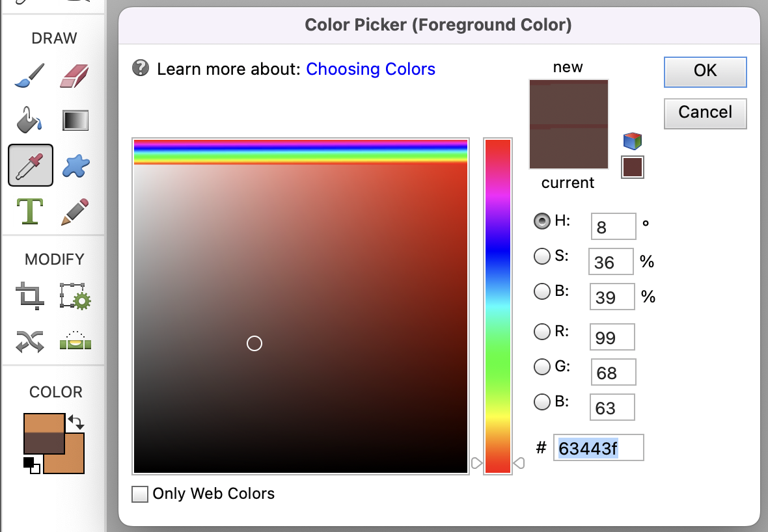This screenshot has width=768, height=532.
Task: Select the Eyedropper tool
Action: pyautogui.click(x=30, y=165)
